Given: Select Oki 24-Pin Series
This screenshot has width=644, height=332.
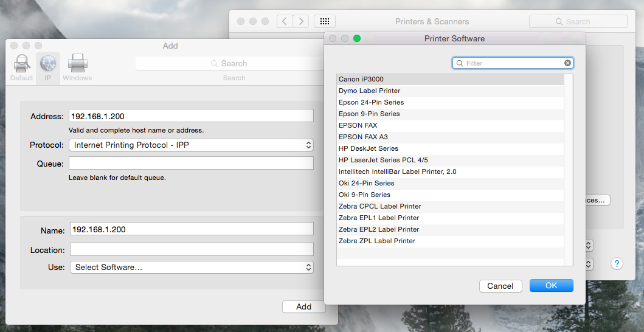Looking at the screenshot, I should pos(450,183).
